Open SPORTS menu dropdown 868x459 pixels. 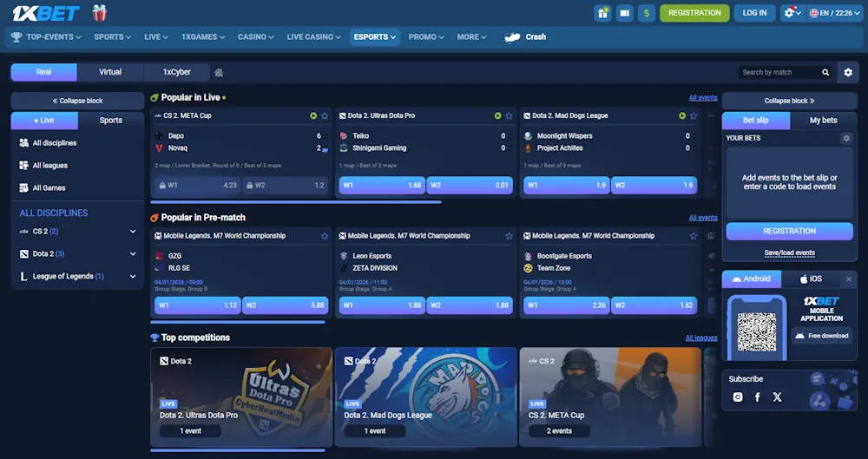pyautogui.click(x=112, y=37)
